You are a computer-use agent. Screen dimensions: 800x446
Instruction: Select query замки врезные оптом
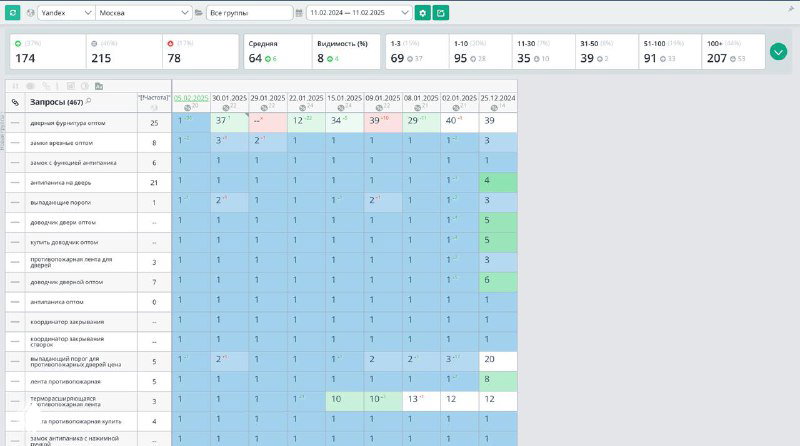point(61,143)
